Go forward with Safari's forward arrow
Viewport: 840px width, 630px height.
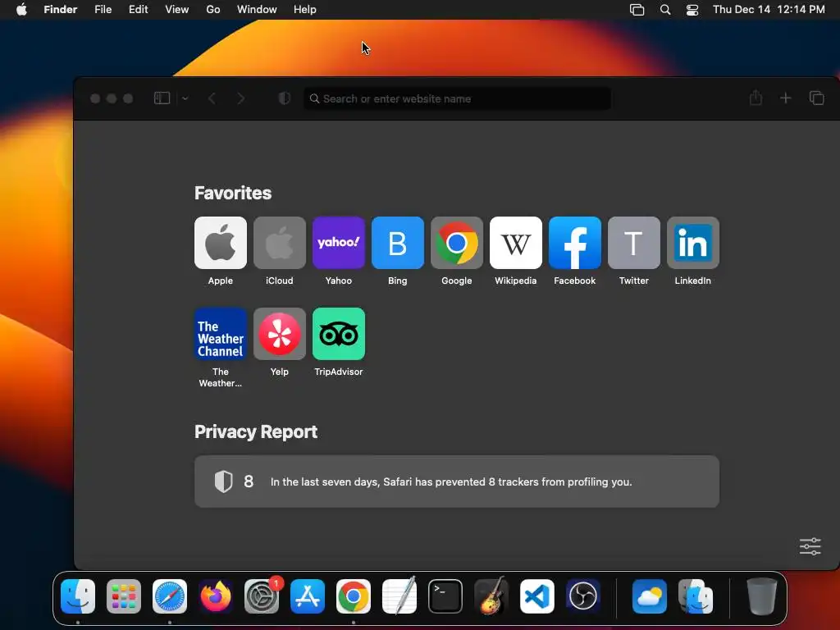tap(240, 98)
